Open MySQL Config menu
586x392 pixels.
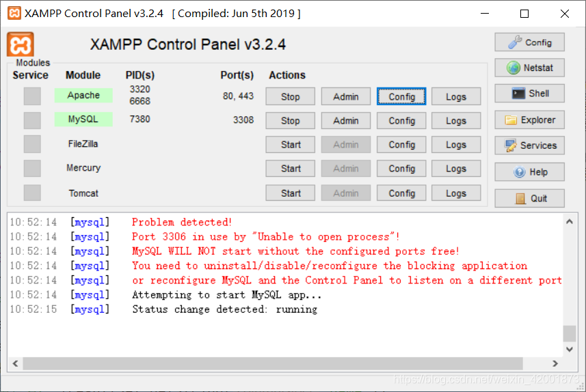[x=401, y=120]
